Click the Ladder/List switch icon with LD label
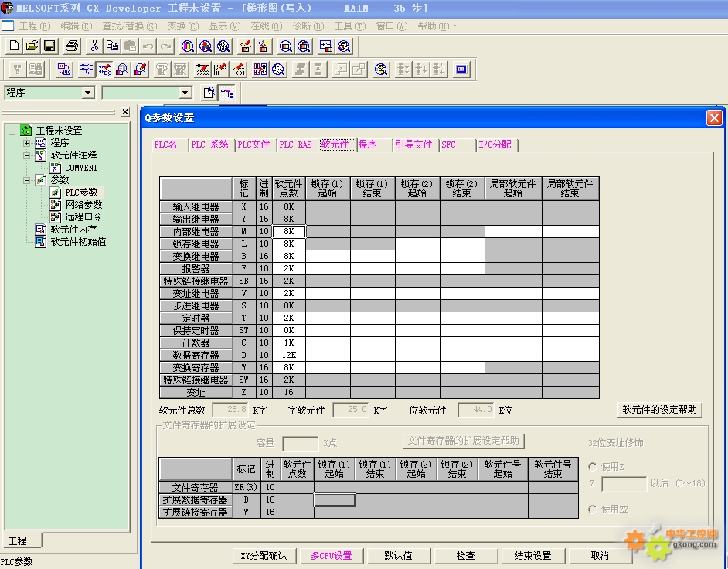Image resolution: width=728 pixels, height=569 pixels. click(x=63, y=70)
